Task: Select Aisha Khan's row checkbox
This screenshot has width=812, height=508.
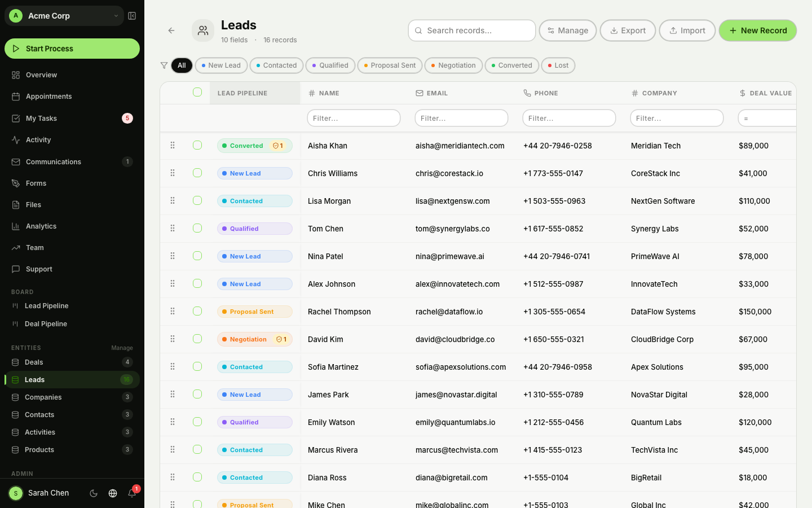Action: pos(197,145)
